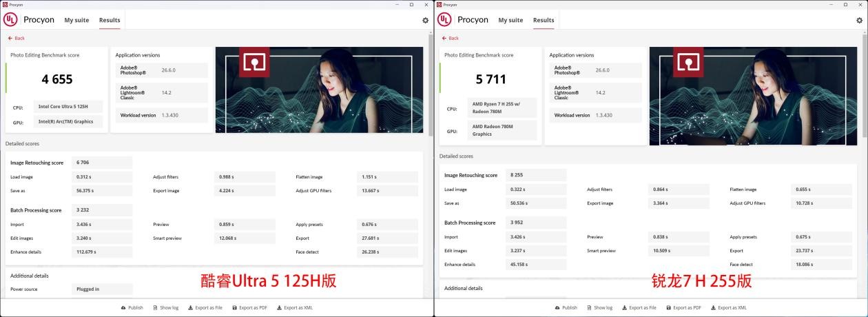
Task: Click Apply presets value 0.676 s
Action: click(387, 224)
